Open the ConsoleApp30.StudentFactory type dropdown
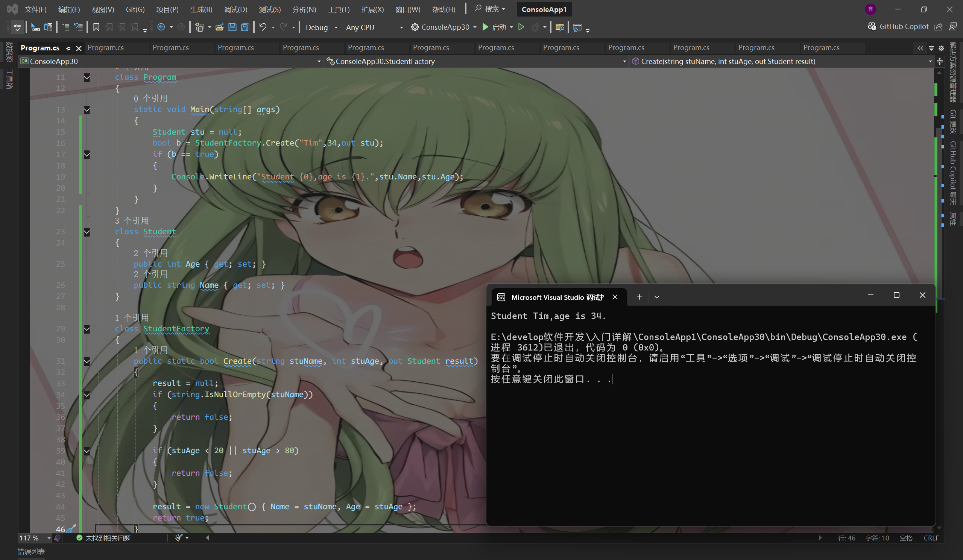The image size is (963, 560). click(x=476, y=61)
